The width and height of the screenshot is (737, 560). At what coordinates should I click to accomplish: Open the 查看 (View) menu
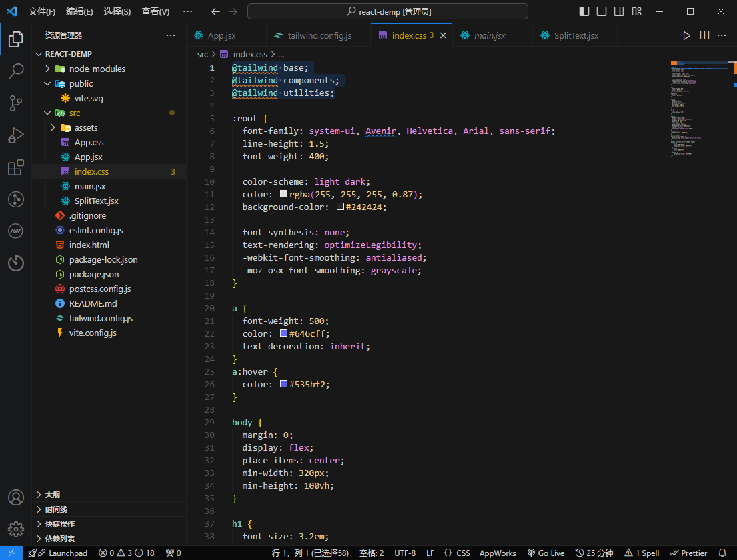(x=155, y=11)
